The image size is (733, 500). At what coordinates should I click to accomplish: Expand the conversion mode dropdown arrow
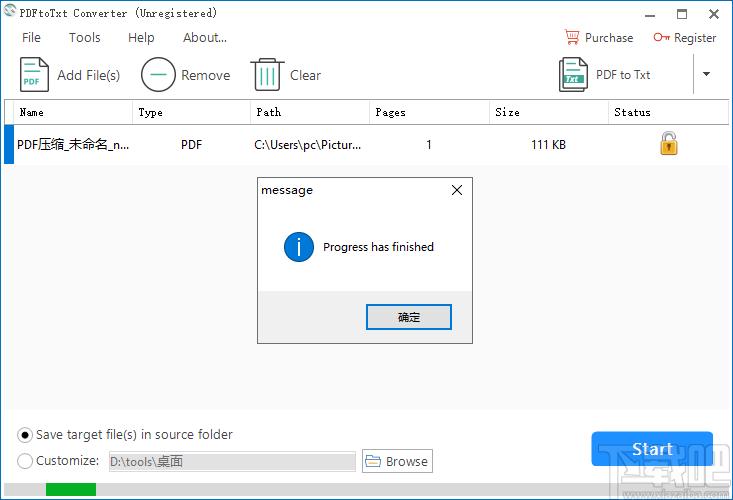click(706, 74)
